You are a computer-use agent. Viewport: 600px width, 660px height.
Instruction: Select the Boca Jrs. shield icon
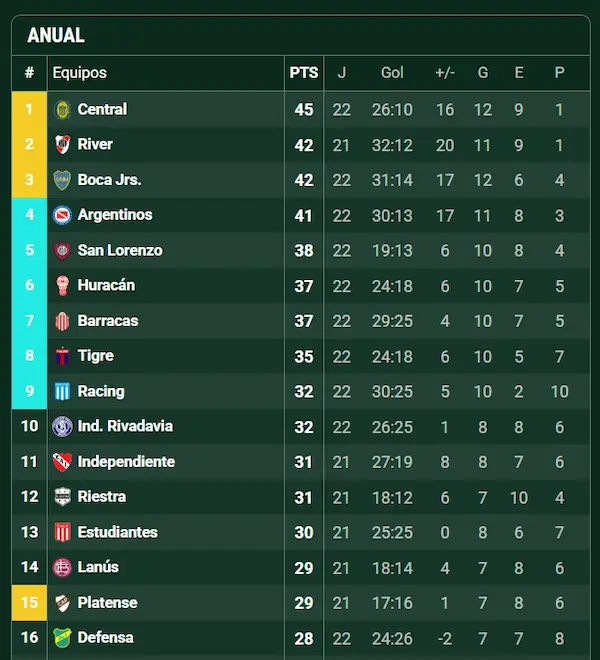tap(62, 180)
